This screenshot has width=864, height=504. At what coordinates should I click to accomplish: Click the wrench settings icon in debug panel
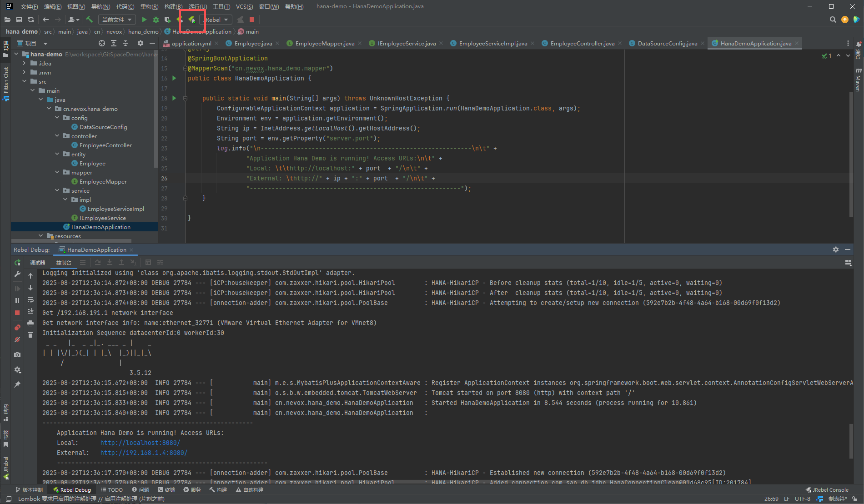click(17, 274)
